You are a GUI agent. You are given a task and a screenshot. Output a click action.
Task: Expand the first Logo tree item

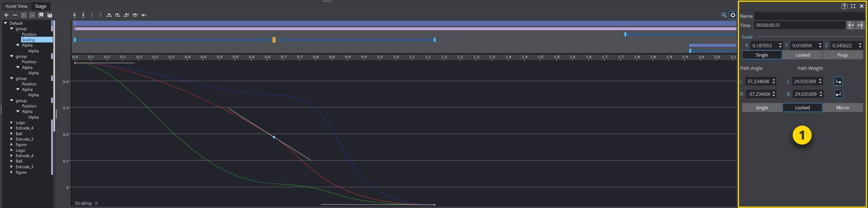tap(11, 123)
